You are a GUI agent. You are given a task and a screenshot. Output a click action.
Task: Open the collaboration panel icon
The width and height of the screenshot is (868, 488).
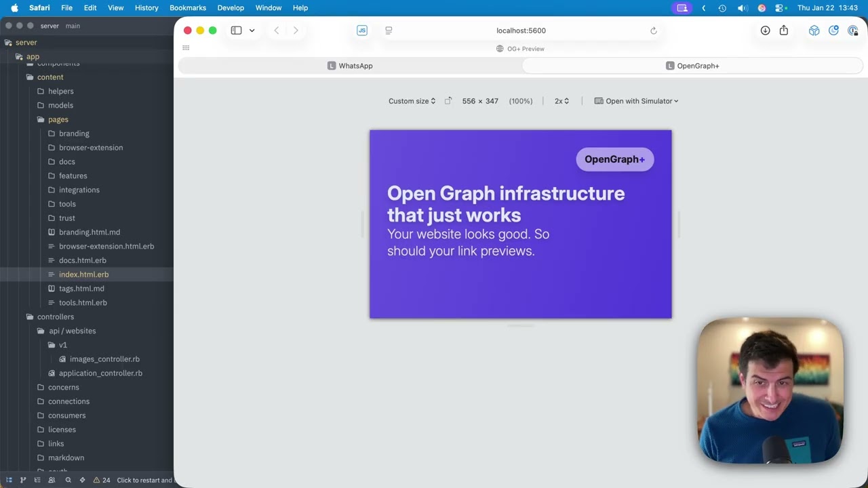(52, 480)
